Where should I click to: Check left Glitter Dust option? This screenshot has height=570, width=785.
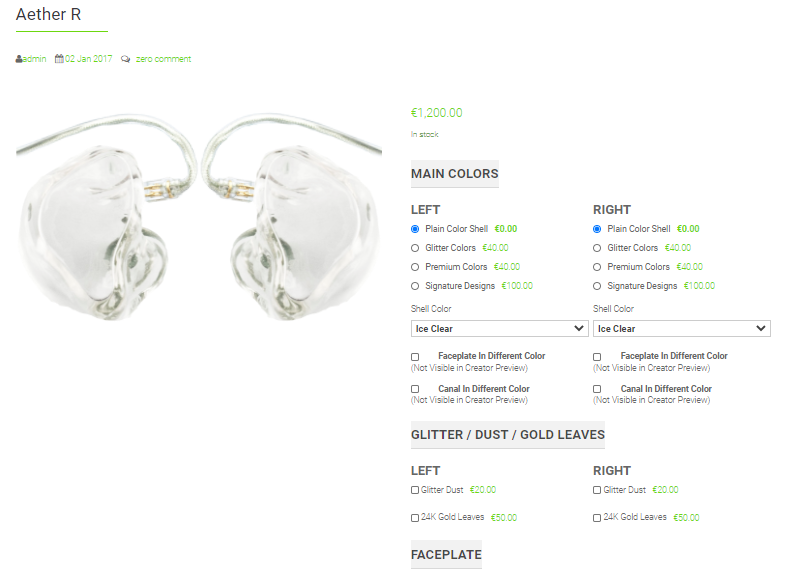pyautogui.click(x=415, y=490)
